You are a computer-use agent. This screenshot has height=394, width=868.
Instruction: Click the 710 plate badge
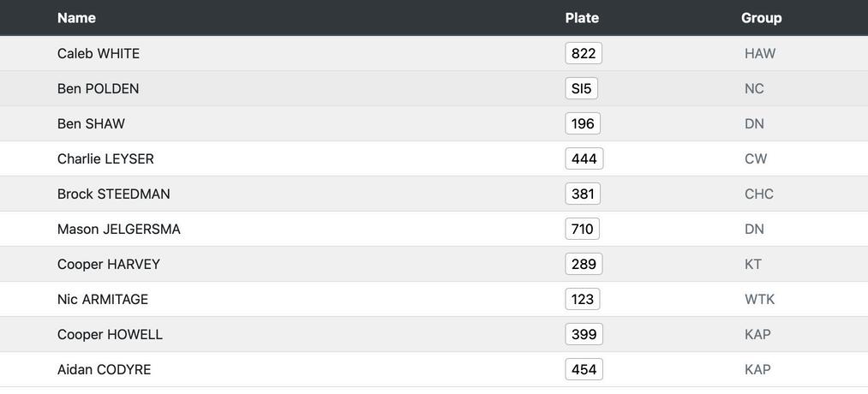tap(582, 229)
